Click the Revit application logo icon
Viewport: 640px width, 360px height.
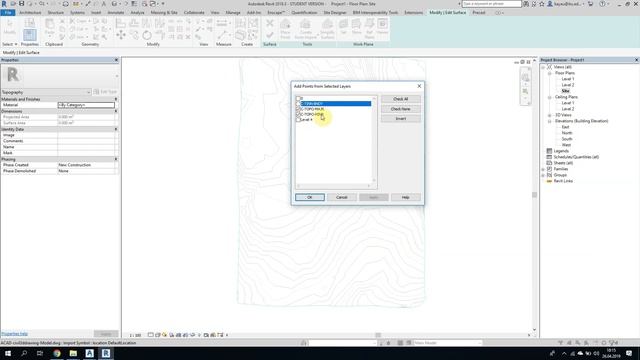point(4,4)
